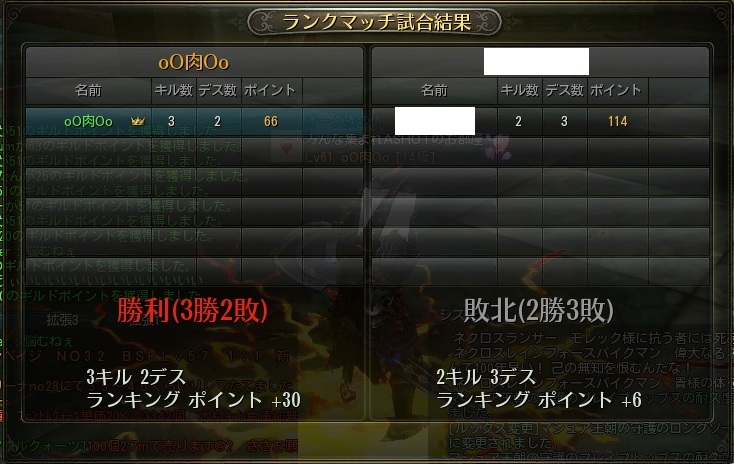Click the heart icon in background chat
This screenshot has height=464, width=734.
tap(286, 148)
